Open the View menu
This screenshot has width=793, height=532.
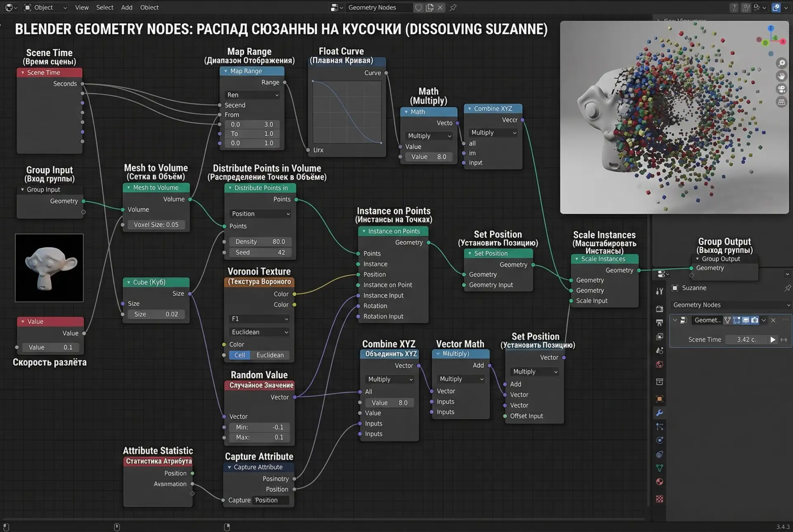pos(82,7)
